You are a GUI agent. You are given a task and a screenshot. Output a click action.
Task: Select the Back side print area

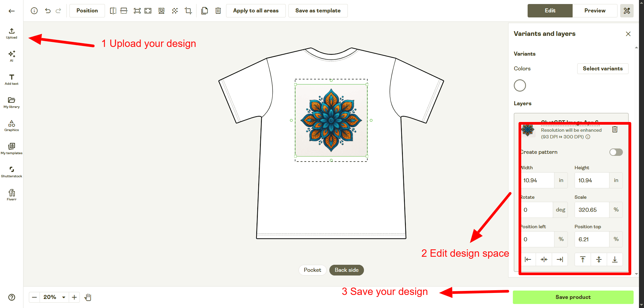point(346,270)
